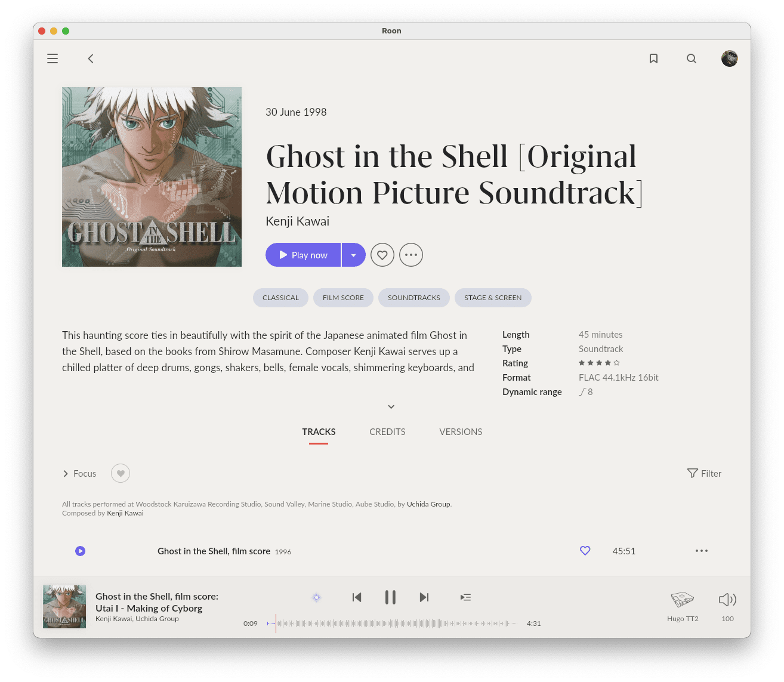The width and height of the screenshot is (784, 682).
Task: Toggle the album favorite heart
Action: 382,255
